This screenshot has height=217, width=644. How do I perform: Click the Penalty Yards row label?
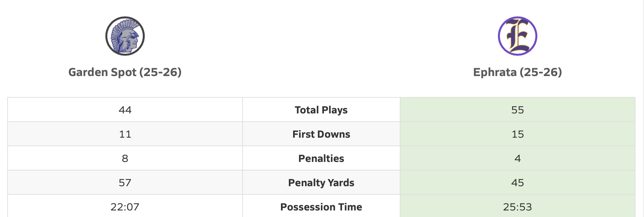pyautogui.click(x=321, y=183)
